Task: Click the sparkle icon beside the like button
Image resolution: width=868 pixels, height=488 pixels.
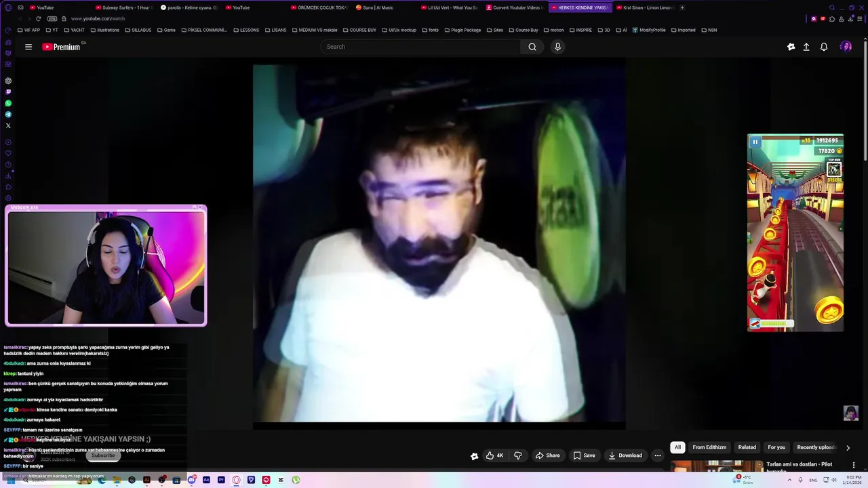Action: 475,456
